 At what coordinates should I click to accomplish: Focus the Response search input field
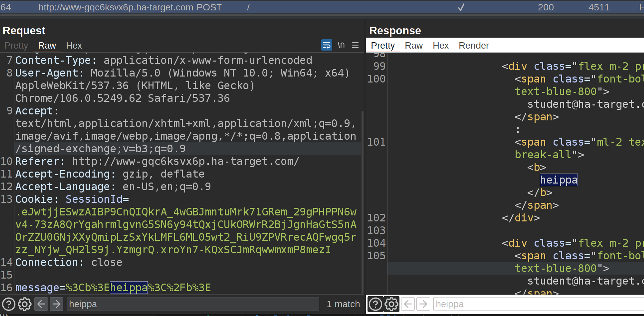pyautogui.click(x=538, y=304)
